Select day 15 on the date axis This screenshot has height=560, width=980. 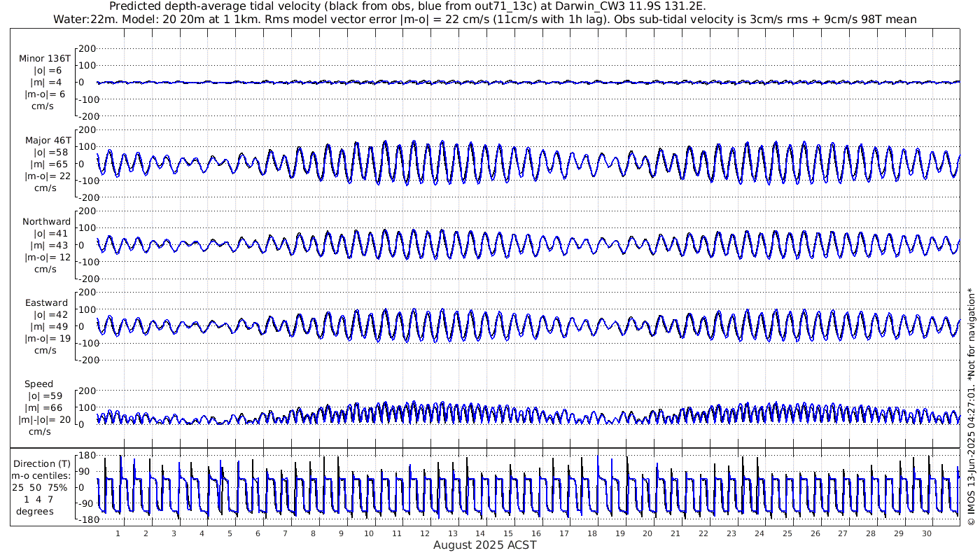pos(507,533)
